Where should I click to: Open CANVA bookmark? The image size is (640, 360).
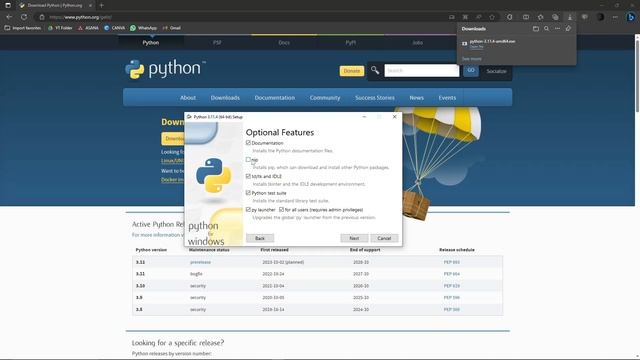click(115, 28)
